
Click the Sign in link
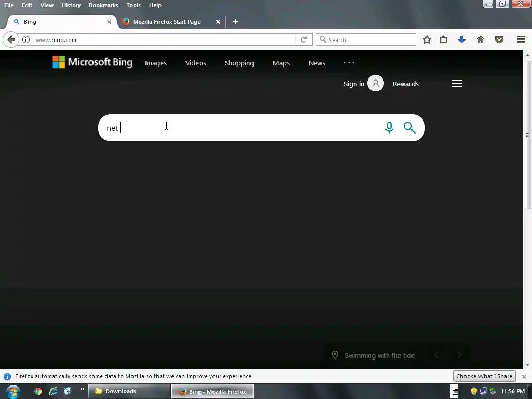point(353,84)
